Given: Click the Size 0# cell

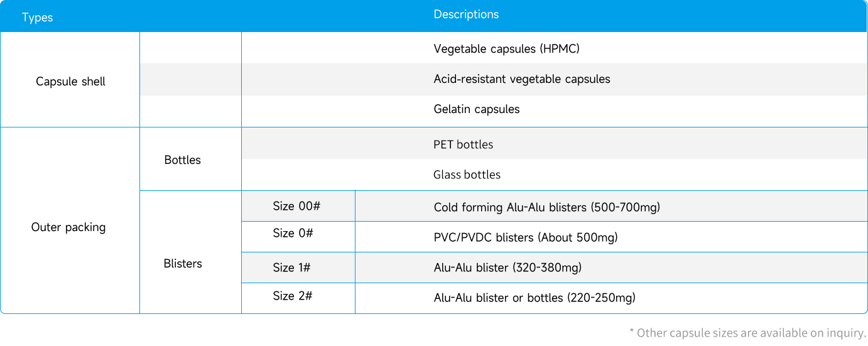Looking at the screenshot, I should 293,233.
